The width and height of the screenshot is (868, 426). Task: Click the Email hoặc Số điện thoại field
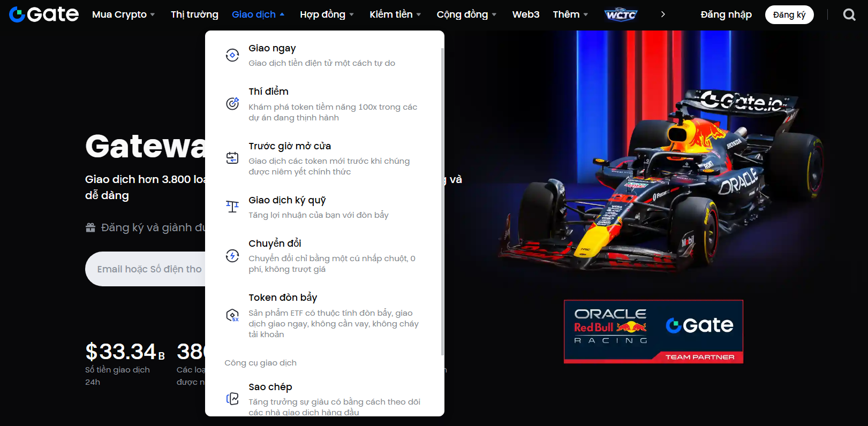click(x=146, y=269)
